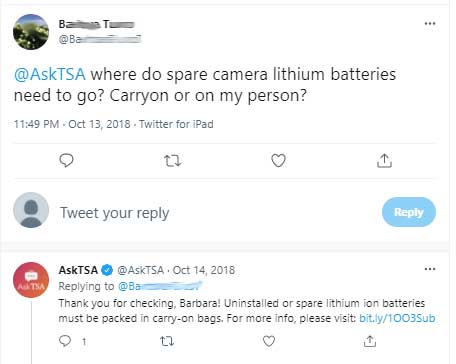Retweet the AskTSA reply
The width and height of the screenshot is (456, 364).
coord(167,341)
